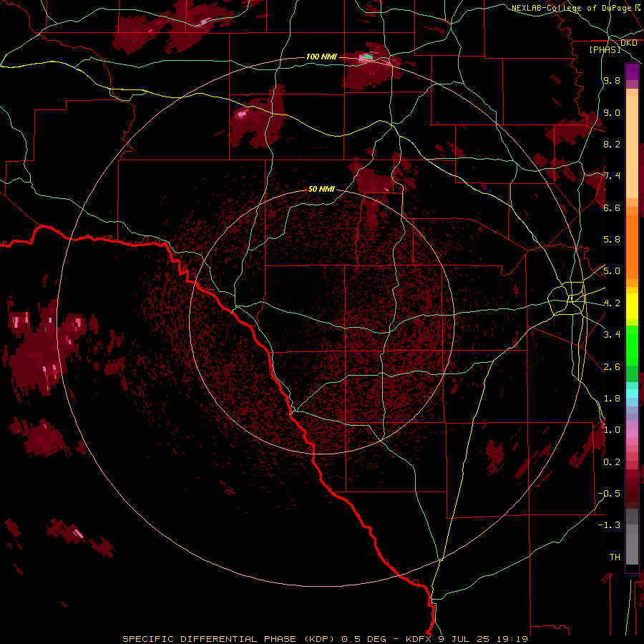Viewport: 644px width, 644px height.
Task: Pick the purple segment atop the color bar
Action: point(632,72)
